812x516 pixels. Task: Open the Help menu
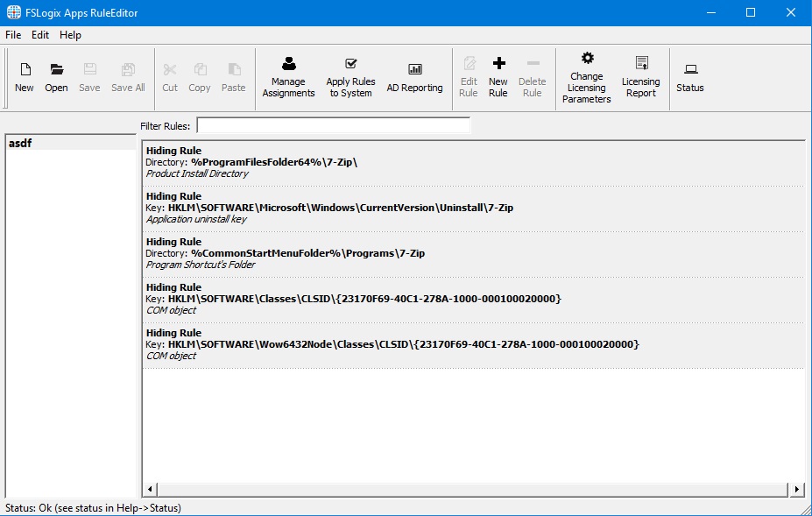point(70,35)
